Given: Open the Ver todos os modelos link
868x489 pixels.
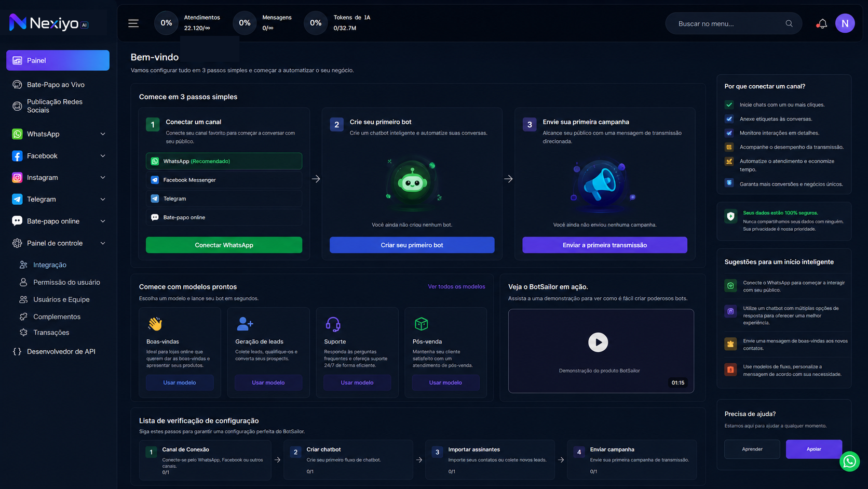Looking at the screenshot, I should (x=456, y=286).
